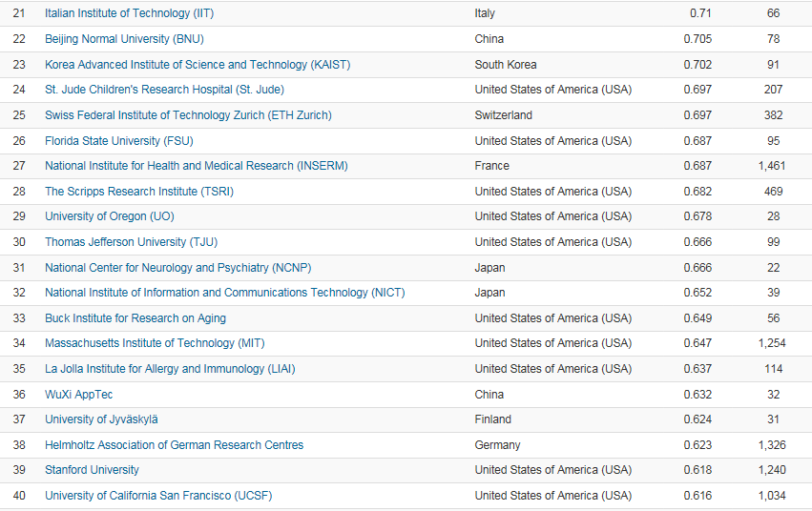The height and width of the screenshot is (511, 812).
Task: Open Buck Institute for Research on Aging
Action: (x=135, y=318)
